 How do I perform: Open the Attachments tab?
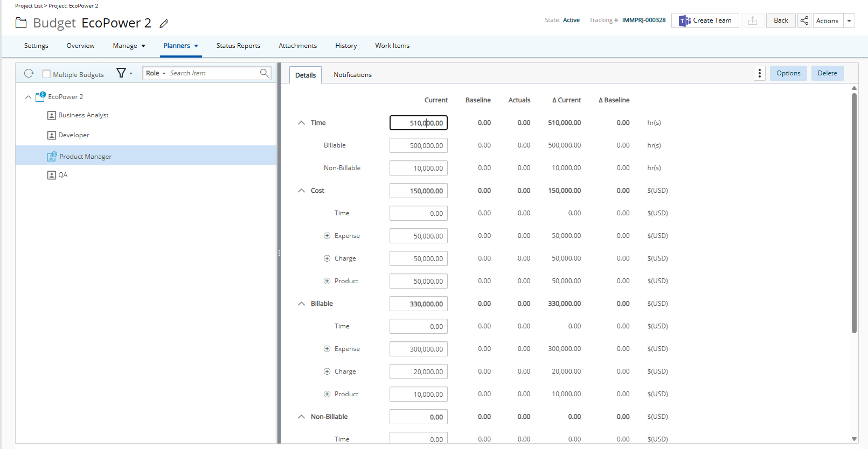[297, 46]
